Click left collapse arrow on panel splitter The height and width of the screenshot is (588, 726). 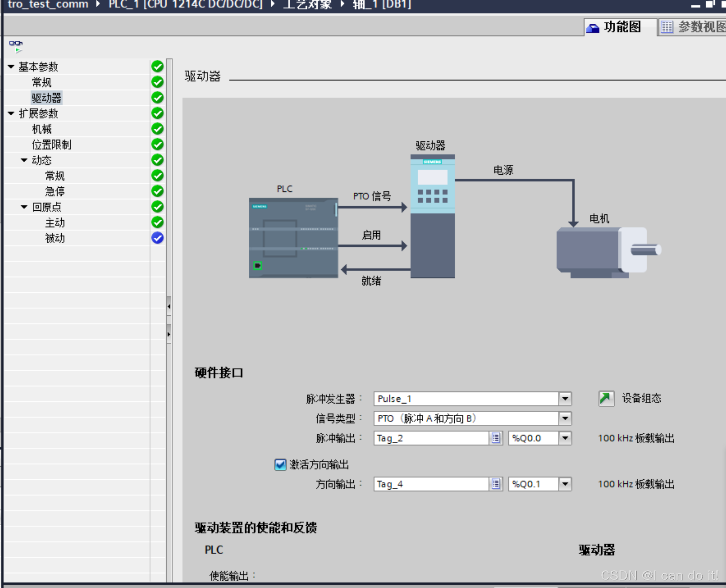[169, 307]
